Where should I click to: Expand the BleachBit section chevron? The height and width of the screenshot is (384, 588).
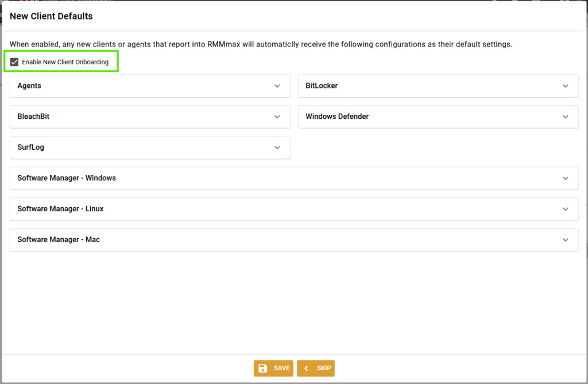point(277,117)
